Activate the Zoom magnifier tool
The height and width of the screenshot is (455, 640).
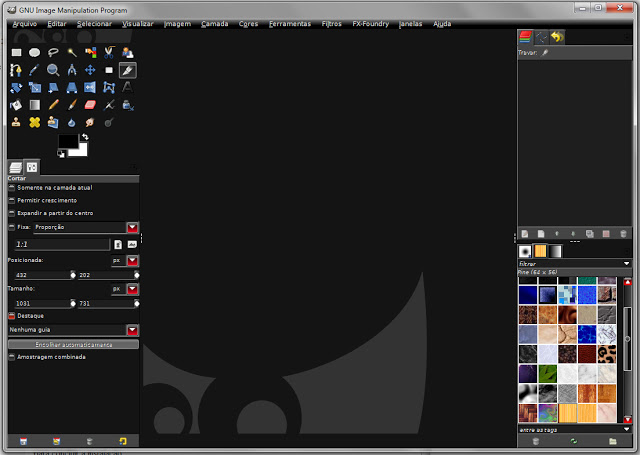click(53, 70)
